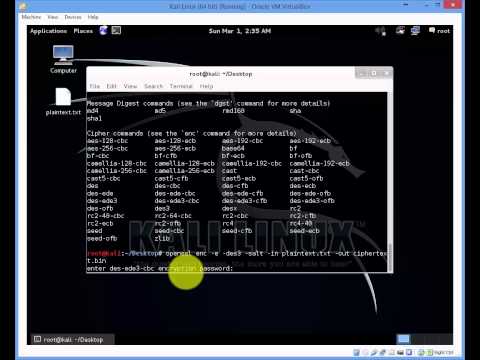Screen dimensions: 480x360
Task: Click the 'aes-128-cbc' cipher text
Action: click(107, 141)
